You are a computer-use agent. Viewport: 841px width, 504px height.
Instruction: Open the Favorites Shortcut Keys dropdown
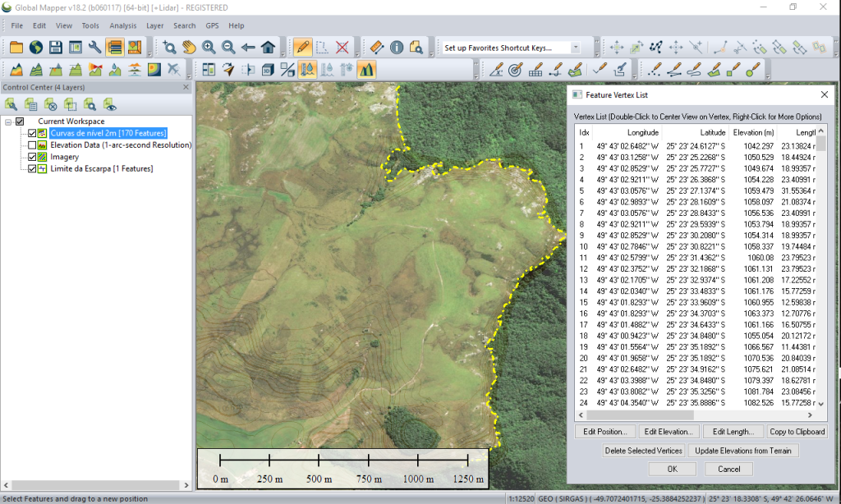[576, 48]
